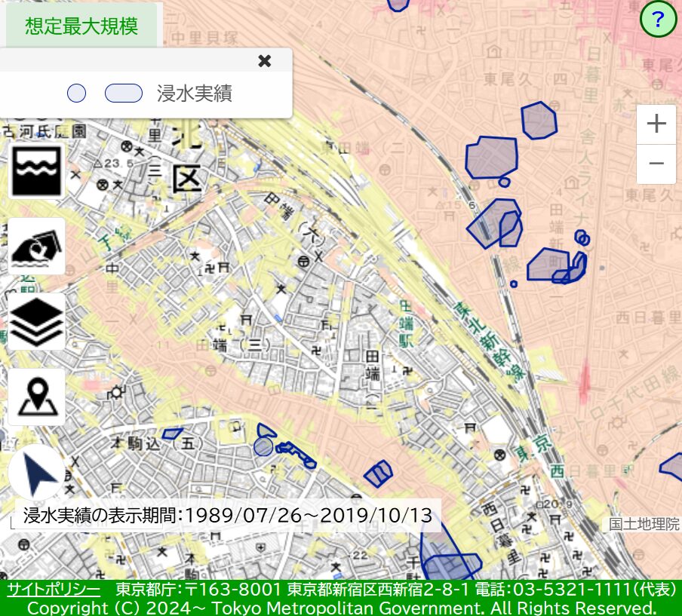
Task: Open the house collapse hazard icon
Action: coord(37,246)
